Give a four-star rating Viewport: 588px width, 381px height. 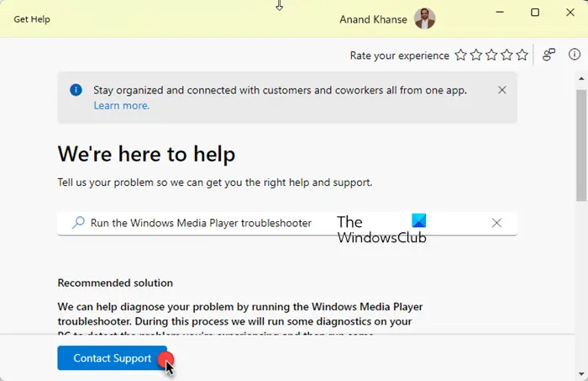(x=507, y=56)
